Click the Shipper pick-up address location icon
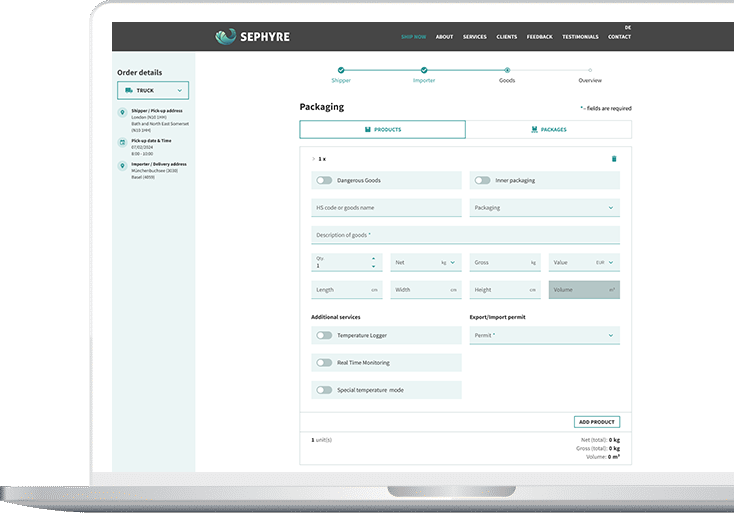 click(x=122, y=112)
